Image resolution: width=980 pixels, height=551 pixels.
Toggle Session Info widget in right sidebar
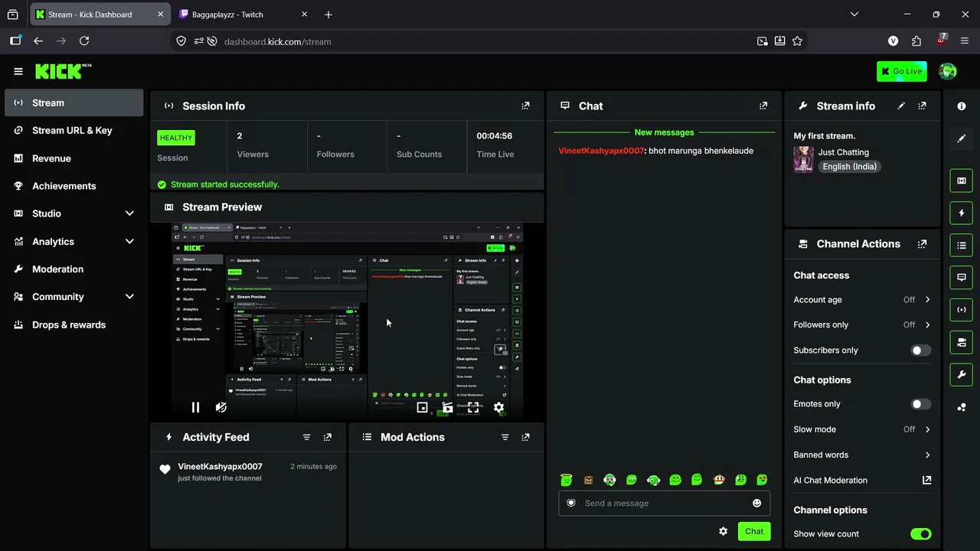tap(962, 310)
